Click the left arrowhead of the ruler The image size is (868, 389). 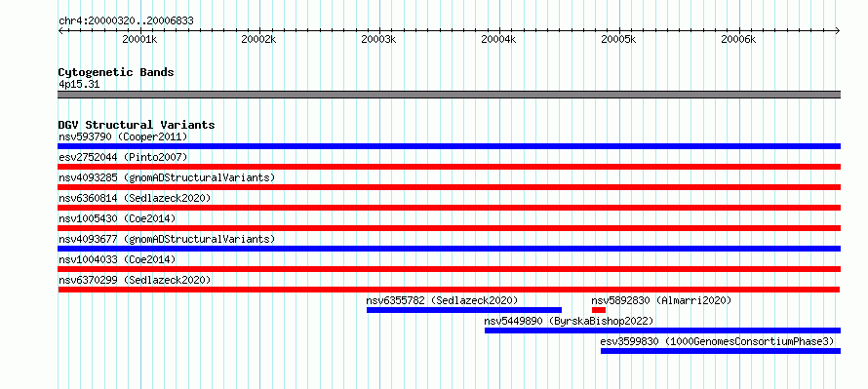[60, 31]
